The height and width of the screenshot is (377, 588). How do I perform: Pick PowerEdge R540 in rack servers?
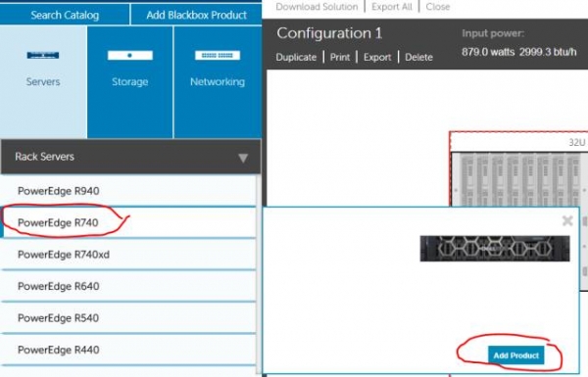128,318
